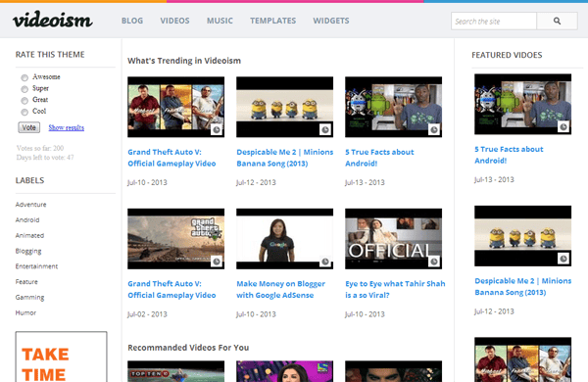The width and height of the screenshot is (588, 382).
Task: Open trending Jul-10 Grand Theft Auto V title link
Action: (x=171, y=158)
